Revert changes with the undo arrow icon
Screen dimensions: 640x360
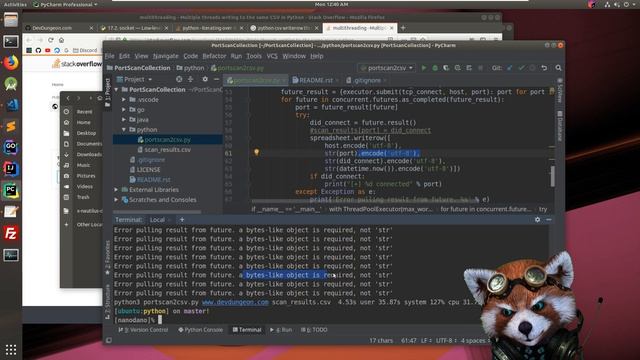(x=544, y=68)
